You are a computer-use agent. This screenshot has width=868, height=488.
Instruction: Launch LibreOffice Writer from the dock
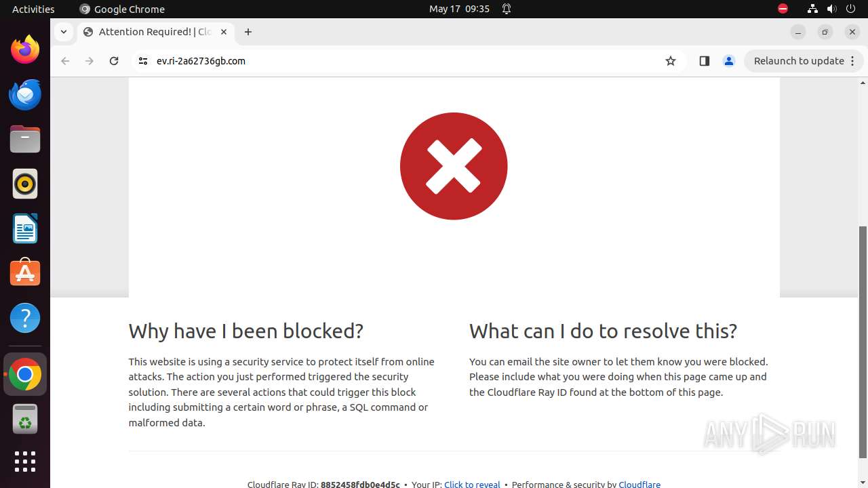25,228
